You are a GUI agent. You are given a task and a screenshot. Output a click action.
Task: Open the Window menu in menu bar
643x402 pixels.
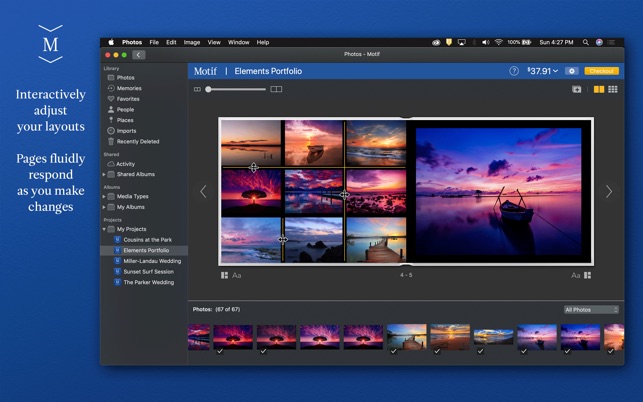click(x=238, y=42)
